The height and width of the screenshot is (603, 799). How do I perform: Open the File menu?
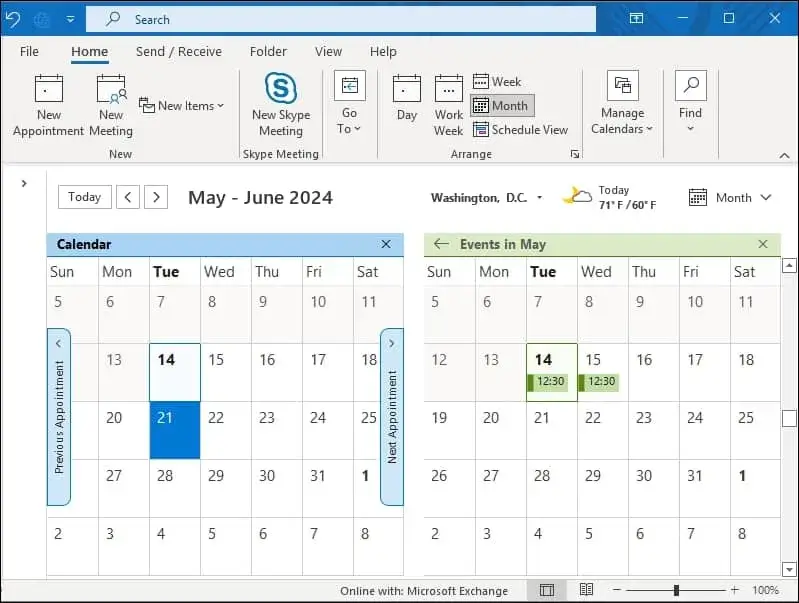29,51
